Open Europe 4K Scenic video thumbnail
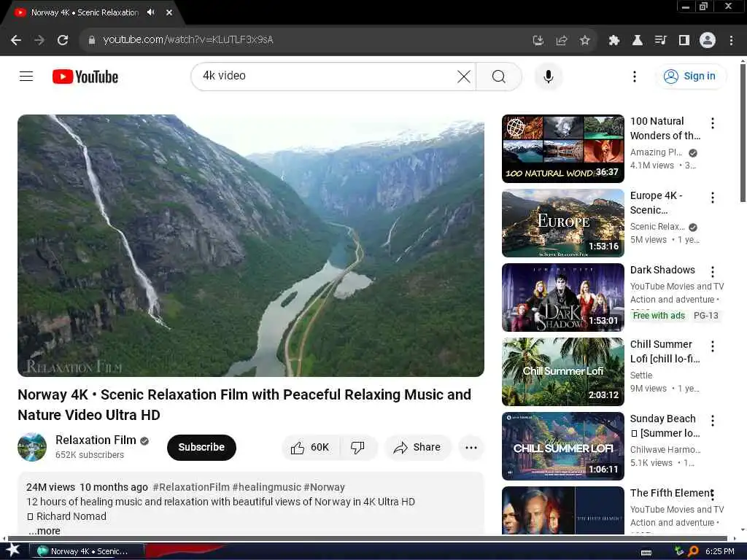 coord(563,223)
